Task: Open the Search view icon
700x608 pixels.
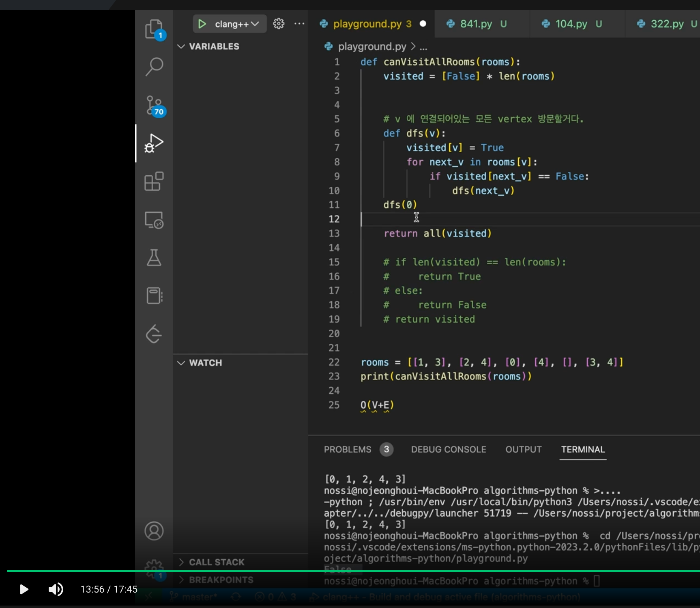Action: click(154, 67)
